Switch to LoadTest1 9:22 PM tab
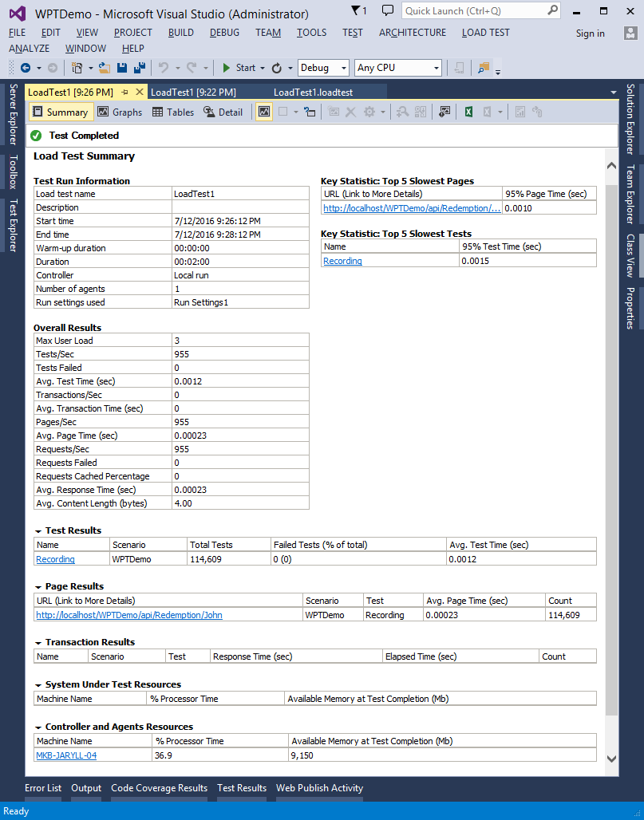The image size is (644, 820). [x=194, y=93]
